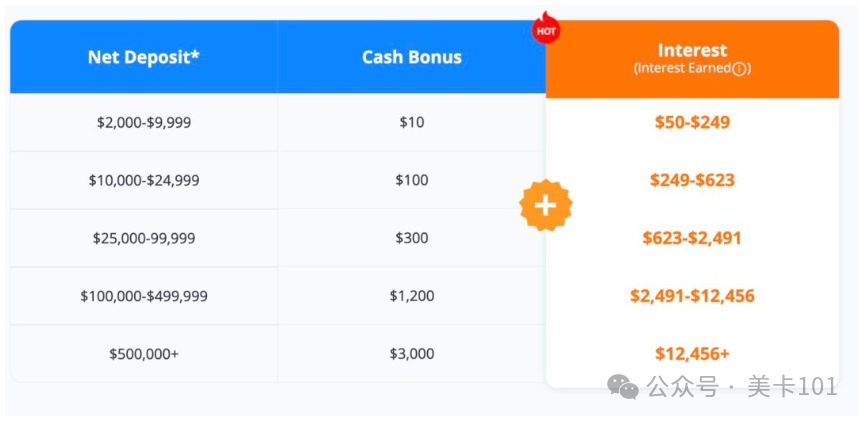Click the $10,000-$24,999 deposit tier

[x=144, y=180]
